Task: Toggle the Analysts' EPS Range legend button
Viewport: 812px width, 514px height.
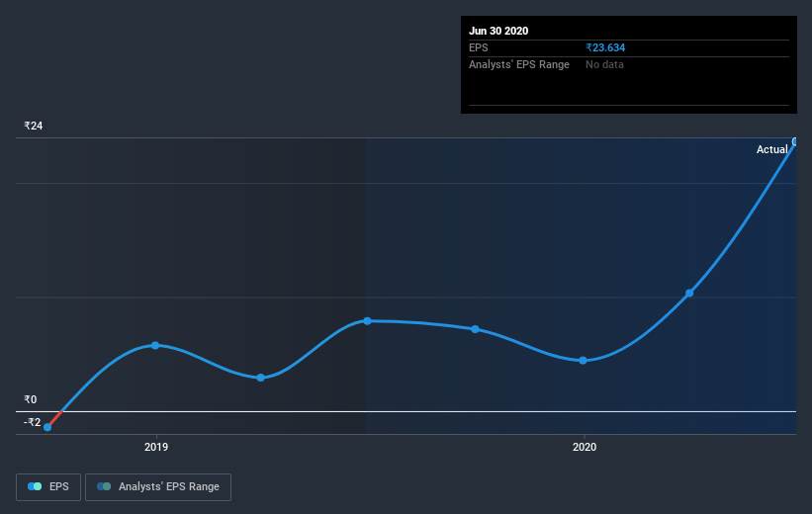Action: point(158,486)
